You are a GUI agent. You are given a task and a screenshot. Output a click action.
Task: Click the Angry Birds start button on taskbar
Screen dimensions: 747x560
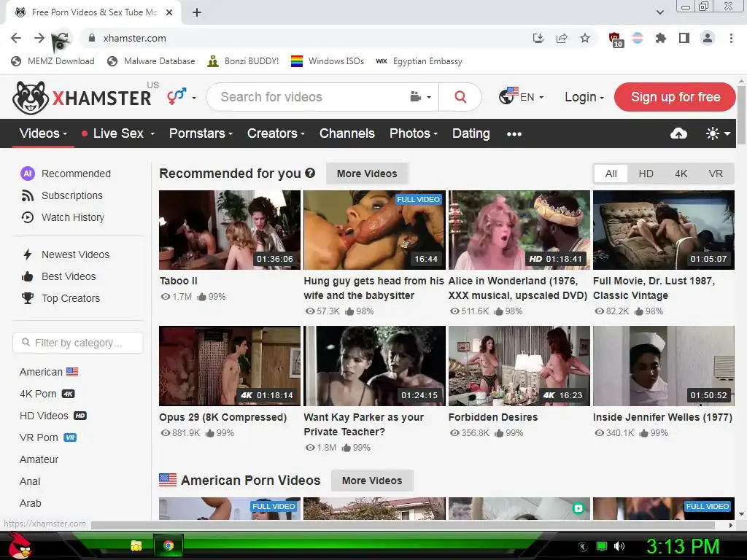[x=20, y=545]
